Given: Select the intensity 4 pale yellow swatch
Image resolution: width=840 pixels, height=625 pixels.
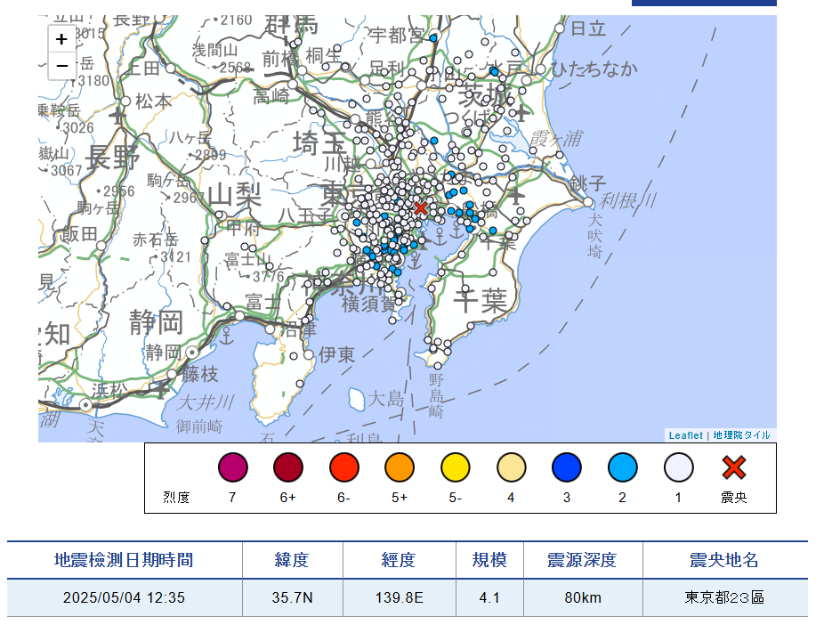Looking at the screenshot, I should click(511, 467).
